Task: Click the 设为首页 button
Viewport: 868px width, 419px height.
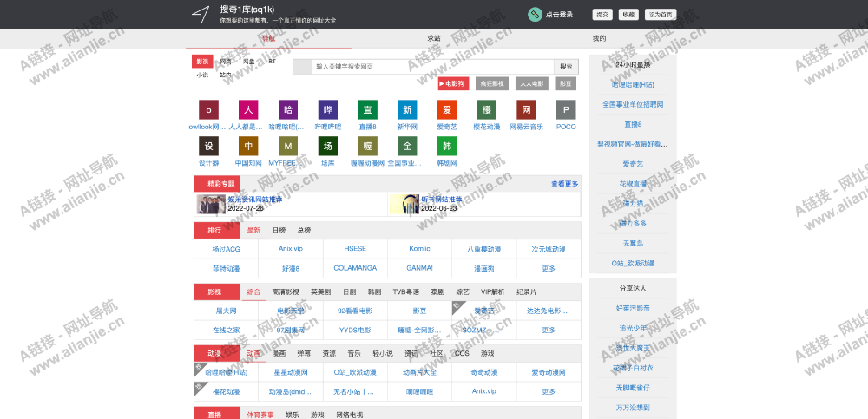Action: pyautogui.click(x=661, y=15)
